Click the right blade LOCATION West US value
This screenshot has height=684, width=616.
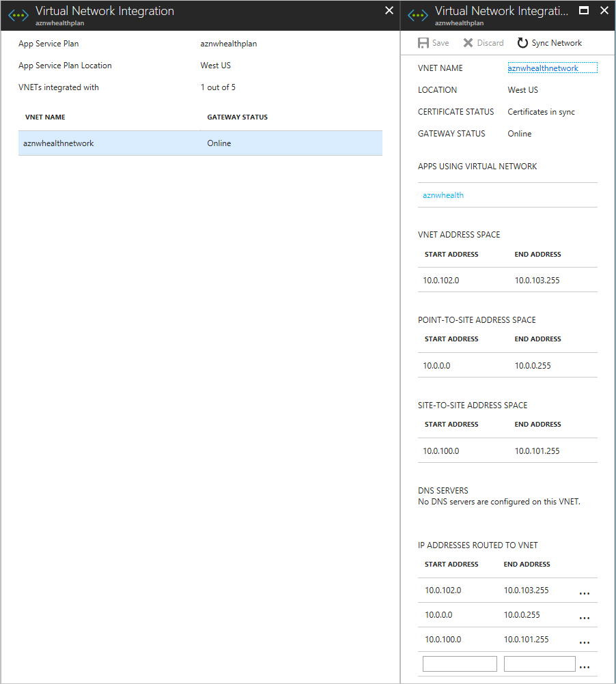522,90
